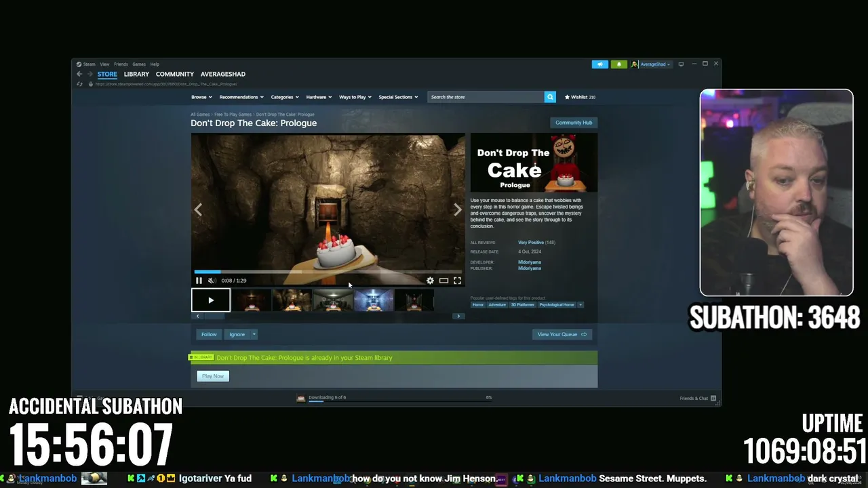Switch to the LIBRARY tab
The width and height of the screenshot is (868, 488).
point(136,74)
